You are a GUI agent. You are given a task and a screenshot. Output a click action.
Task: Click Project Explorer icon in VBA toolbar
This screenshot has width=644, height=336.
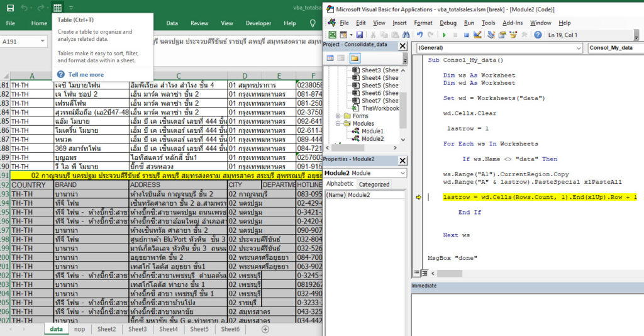tap(491, 35)
